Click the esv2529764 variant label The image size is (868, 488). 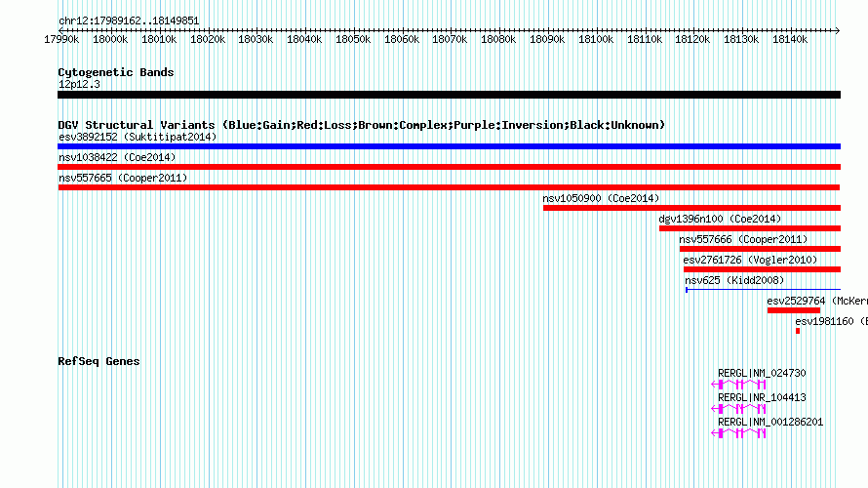point(817,301)
